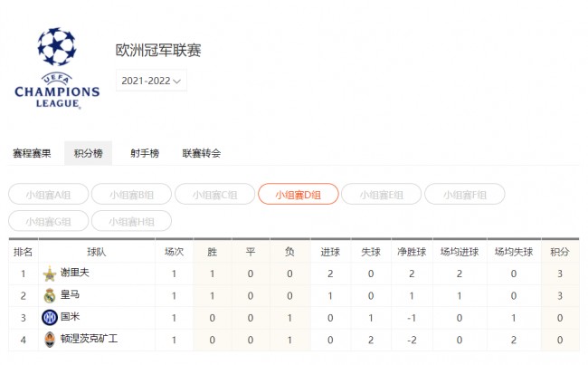The width and height of the screenshot is (588, 365).
Task: Select 小组赛E组 group button
Action: 382,194
